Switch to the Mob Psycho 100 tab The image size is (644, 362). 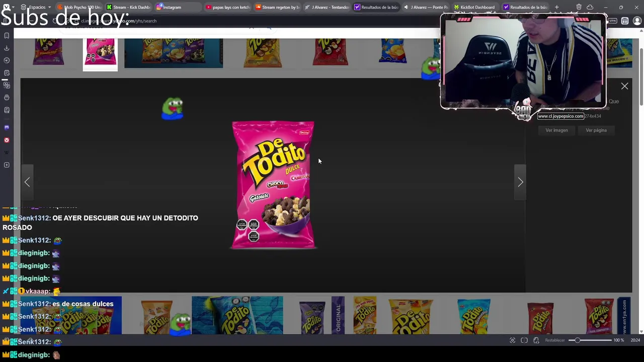[x=78, y=7]
